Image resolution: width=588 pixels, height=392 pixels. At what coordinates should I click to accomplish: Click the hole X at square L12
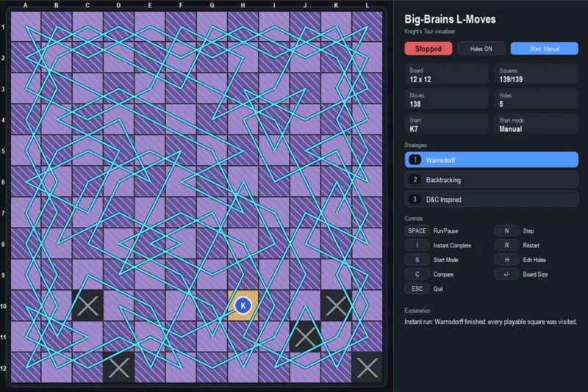(367, 367)
